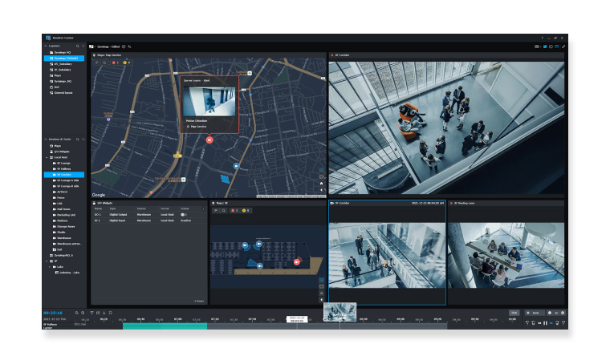Click the red camera marker on the map

coord(209,139)
